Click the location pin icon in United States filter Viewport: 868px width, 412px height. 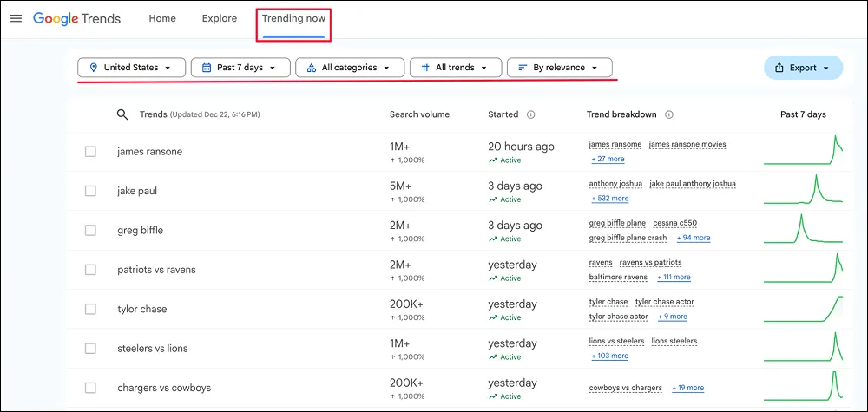click(93, 68)
